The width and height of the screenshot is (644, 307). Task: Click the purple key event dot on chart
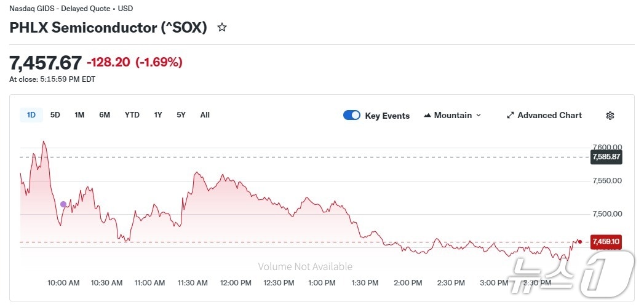pos(63,204)
